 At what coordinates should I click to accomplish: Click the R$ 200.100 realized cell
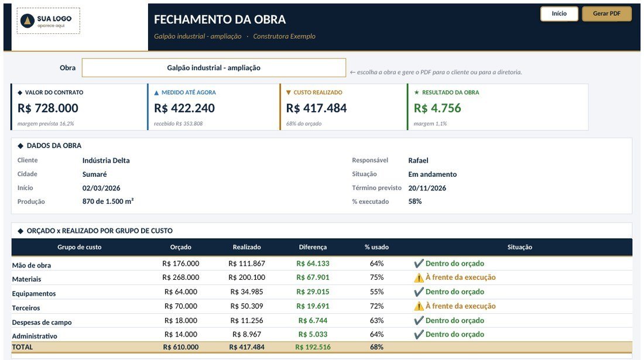pyautogui.click(x=247, y=277)
